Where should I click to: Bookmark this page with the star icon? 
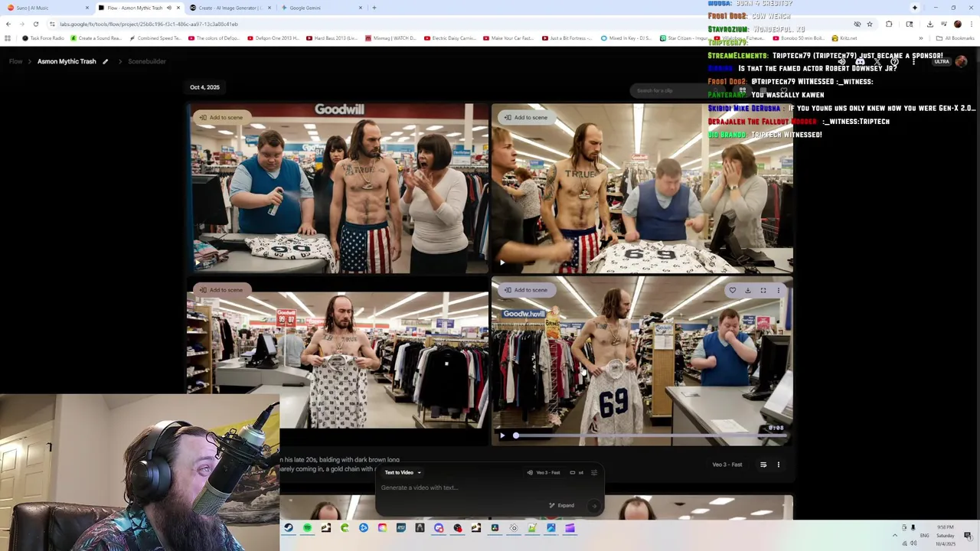click(x=870, y=24)
